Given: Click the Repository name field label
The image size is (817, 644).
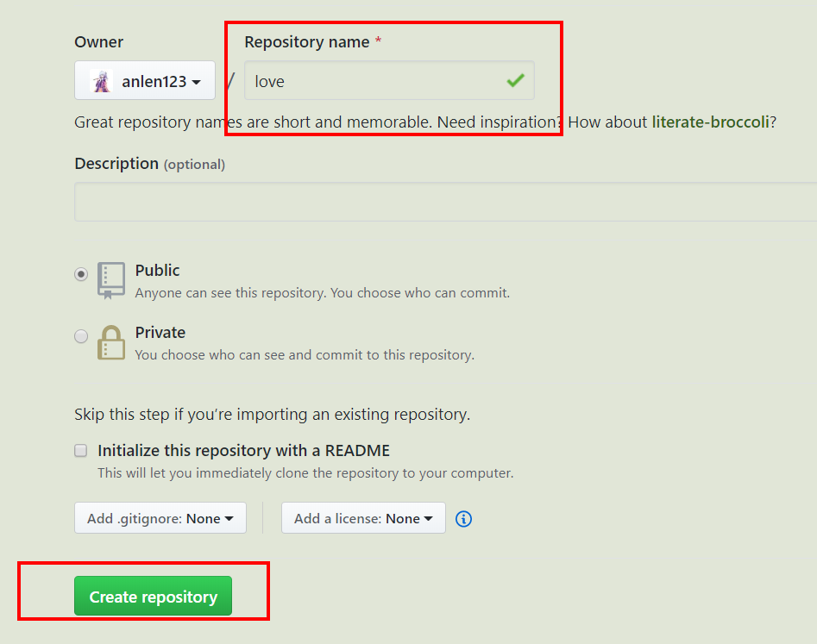Looking at the screenshot, I should (x=307, y=41).
